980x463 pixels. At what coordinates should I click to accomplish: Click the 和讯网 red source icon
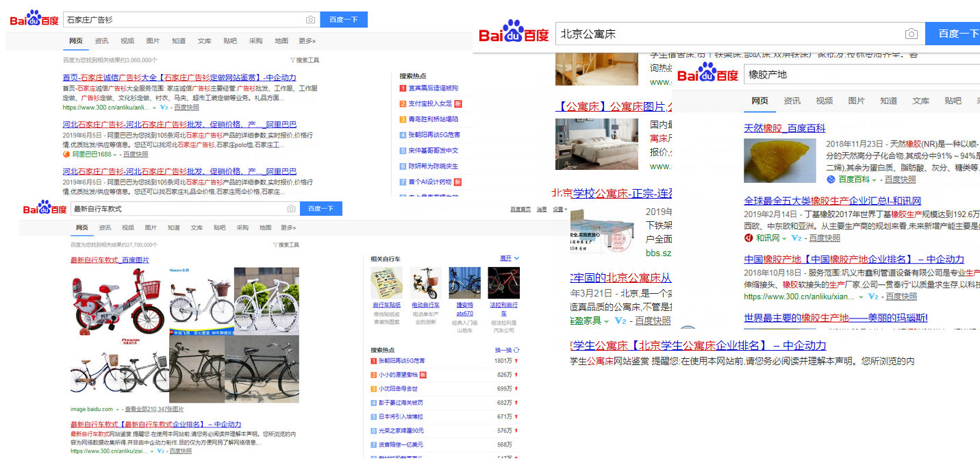(x=749, y=238)
